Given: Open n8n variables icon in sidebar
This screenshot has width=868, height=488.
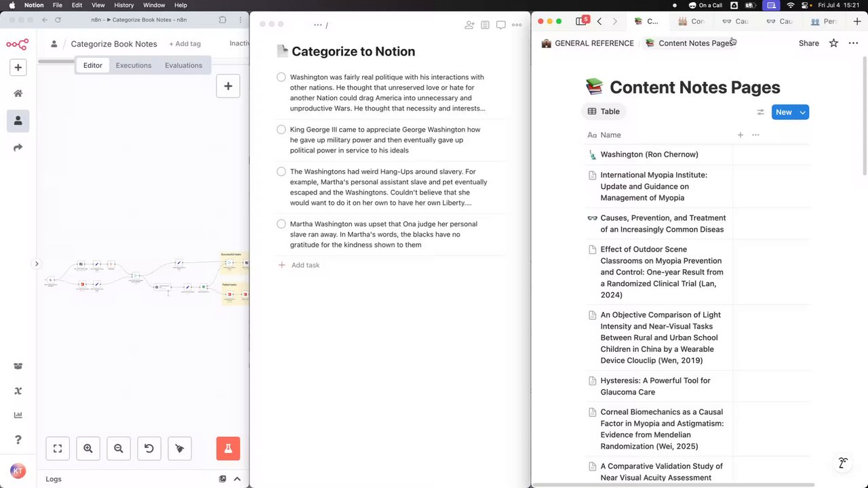Looking at the screenshot, I should (x=18, y=391).
